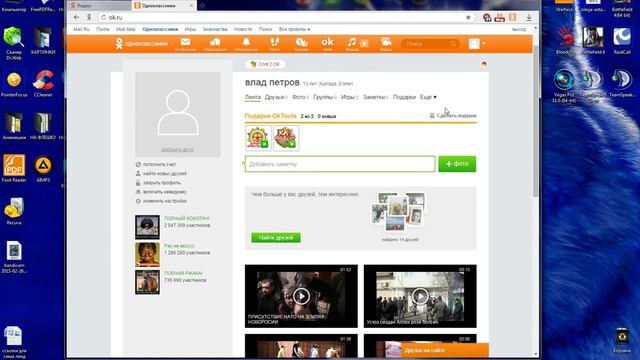The width and height of the screenshot is (640, 360).
Task: Open the Discussions speech bubbles icon
Action: (x=215, y=44)
